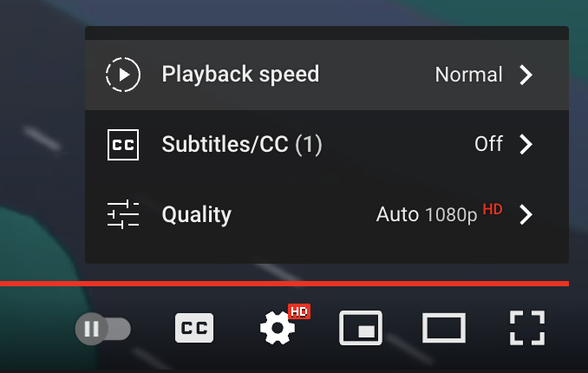Expand the Playback speed chevron arrow

(526, 75)
